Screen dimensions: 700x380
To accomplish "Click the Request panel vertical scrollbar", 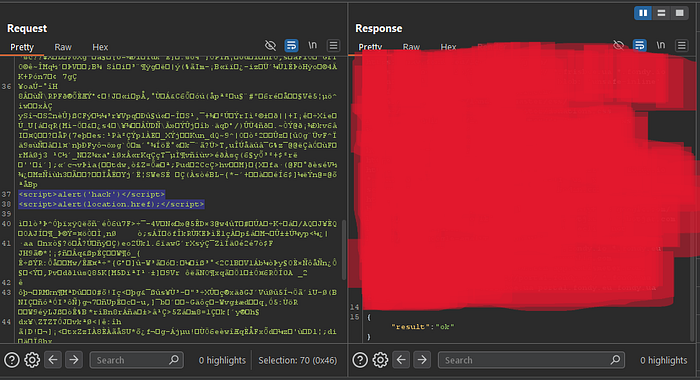I will (x=343, y=249).
